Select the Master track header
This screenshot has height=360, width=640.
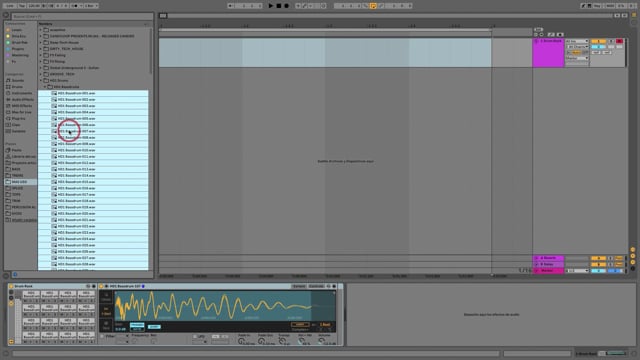[548, 271]
